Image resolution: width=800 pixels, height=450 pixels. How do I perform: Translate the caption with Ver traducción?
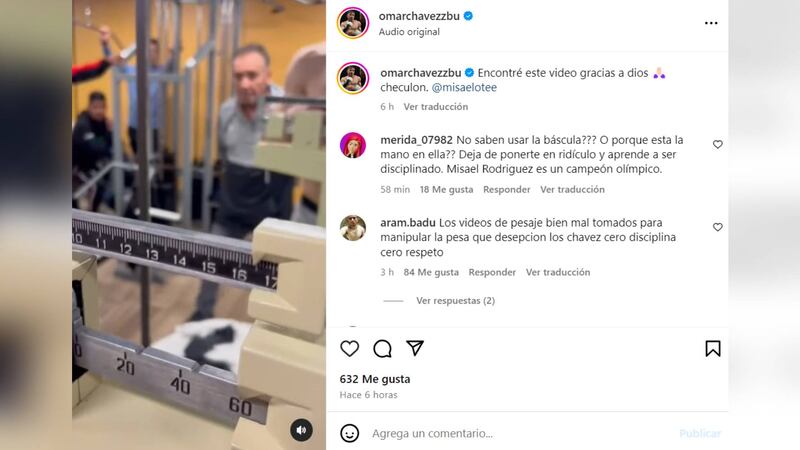[436, 107]
